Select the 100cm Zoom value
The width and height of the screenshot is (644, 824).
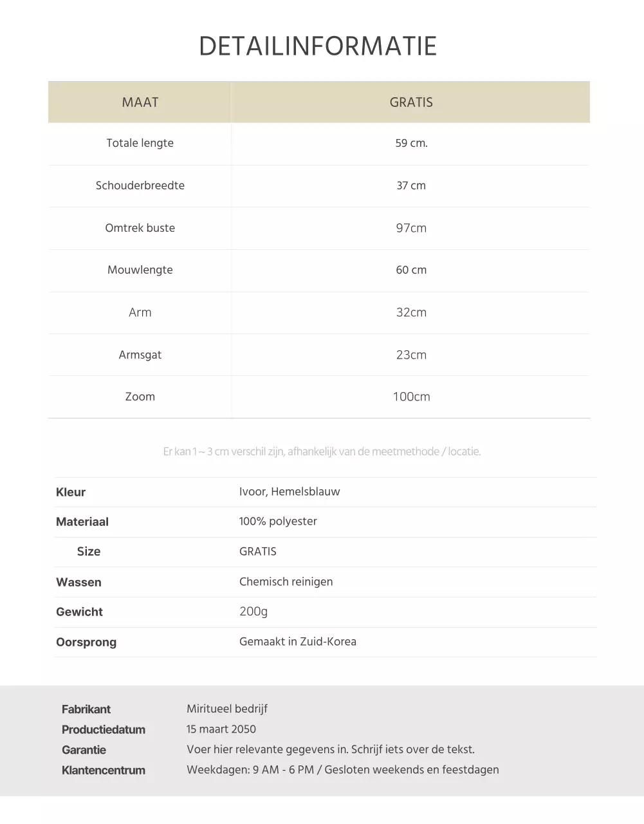411,397
